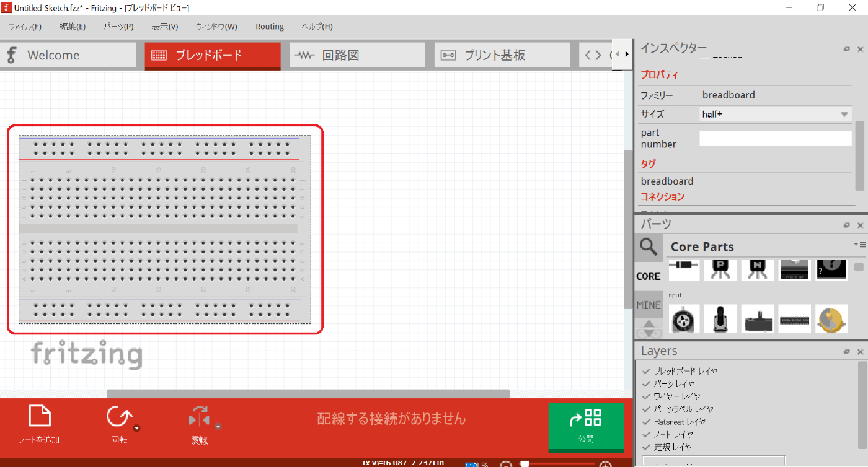This screenshot has width=868, height=467.
Task: Click ノートを追加 add note button
Action: (40, 425)
